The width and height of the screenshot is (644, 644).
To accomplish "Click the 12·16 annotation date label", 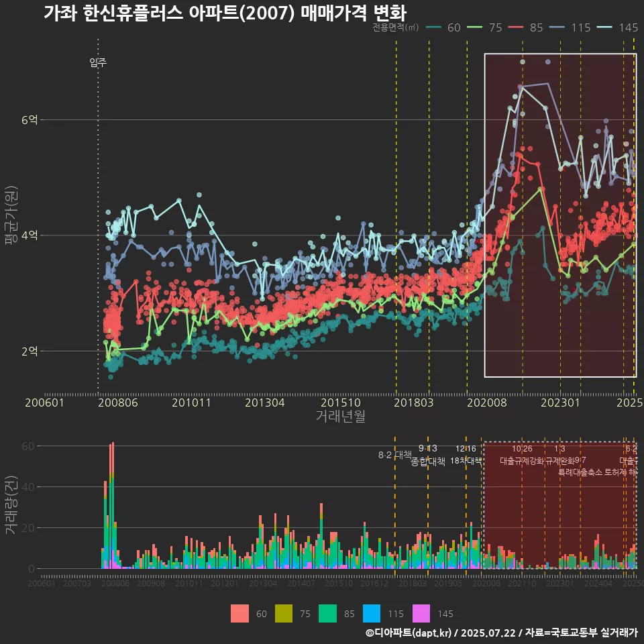I will [466, 449].
